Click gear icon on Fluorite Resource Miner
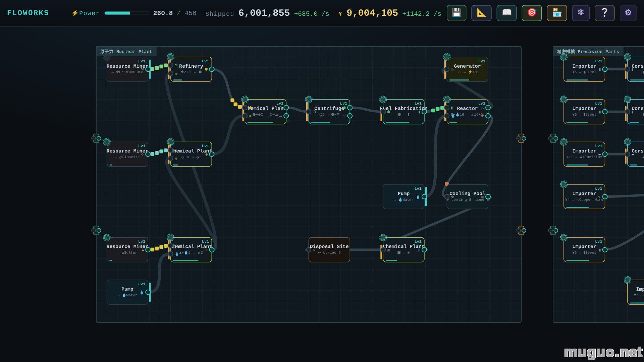The width and height of the screenshot is (644, 362). click(x=107, y=142)
